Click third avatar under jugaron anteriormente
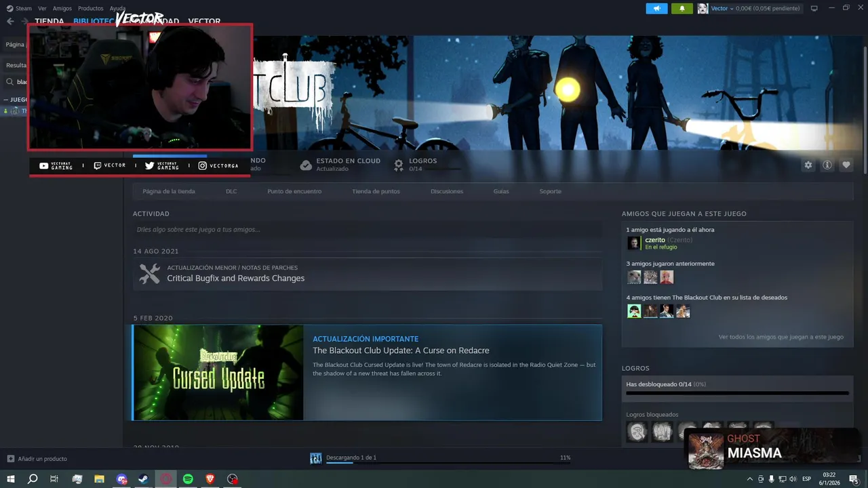 point(667,277)
